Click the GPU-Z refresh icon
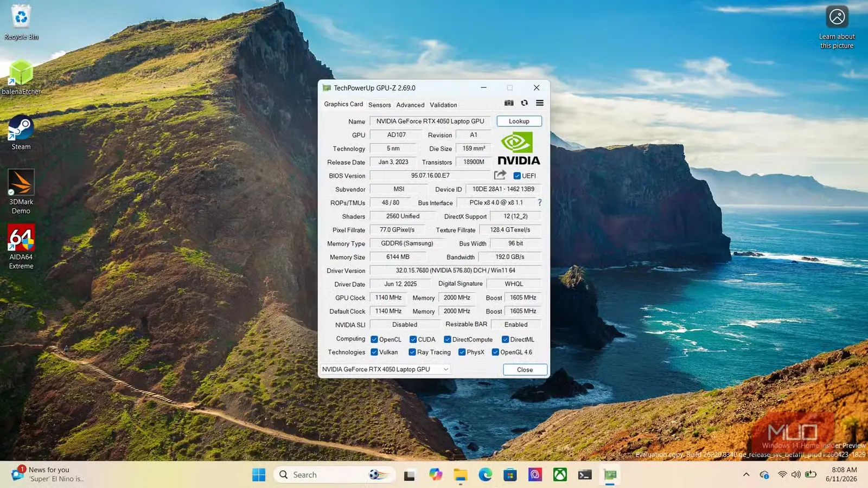This screenshot has width=868, height=488. point(524,103)
